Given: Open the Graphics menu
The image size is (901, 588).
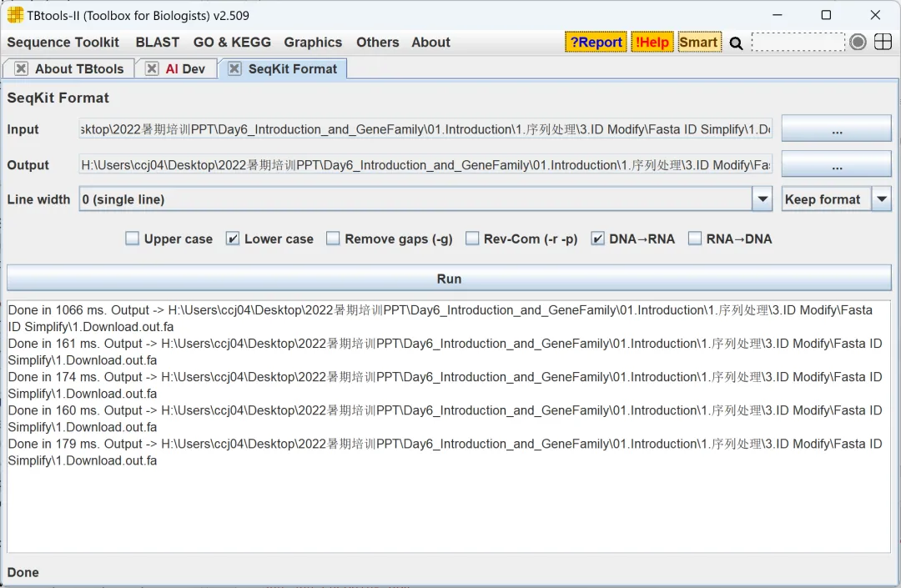Looking at the screenshot, I should [313, 43].
